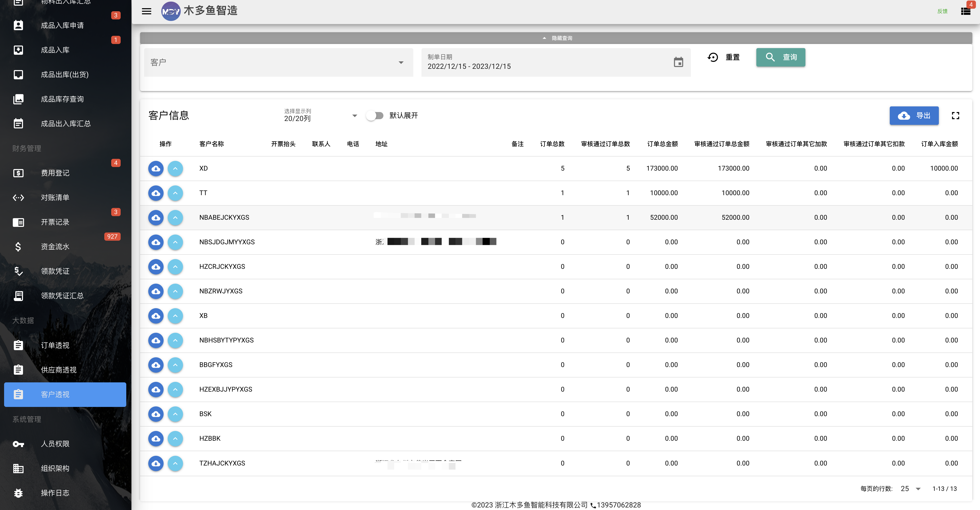Screen dimensions: 980x510
Task: Open the 客户 dropdown filter
Action: (x=278, y=62)
